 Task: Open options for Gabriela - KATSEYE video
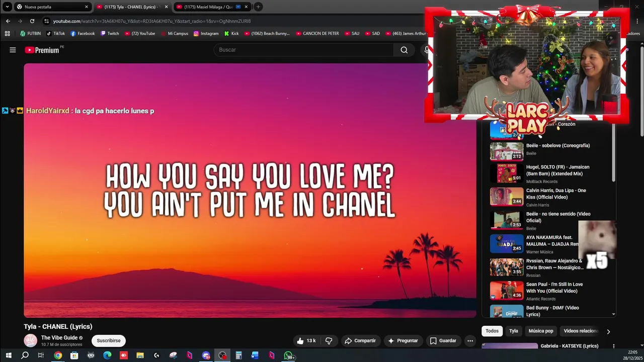pos(613,346)
